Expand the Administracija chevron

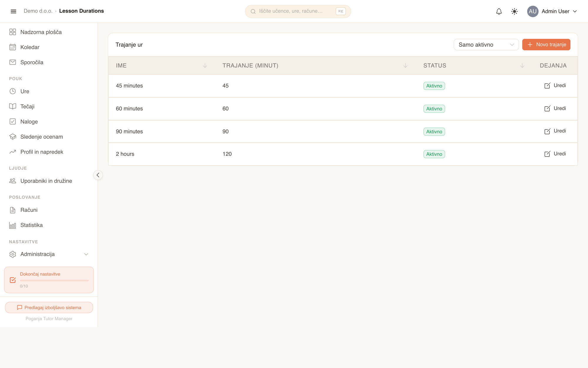(x=86, y=254)
